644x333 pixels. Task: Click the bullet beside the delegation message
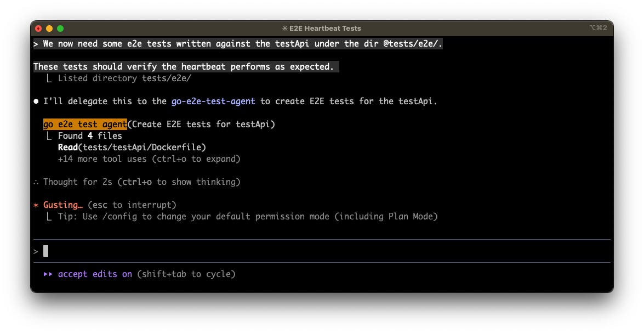(x=36, y=101)
